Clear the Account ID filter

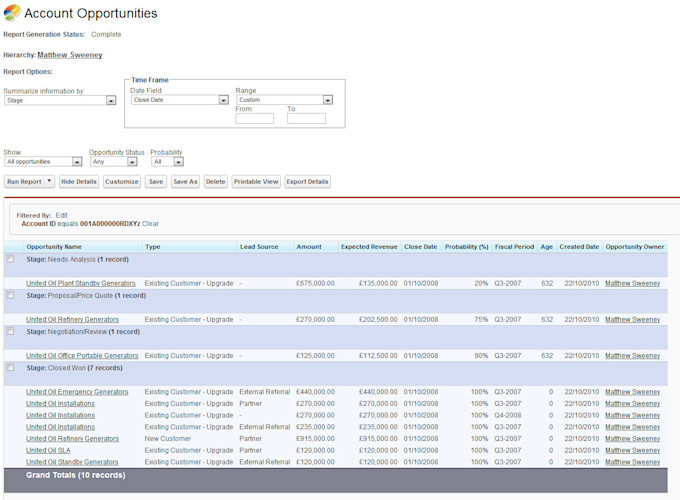click(x=150, y=223)
